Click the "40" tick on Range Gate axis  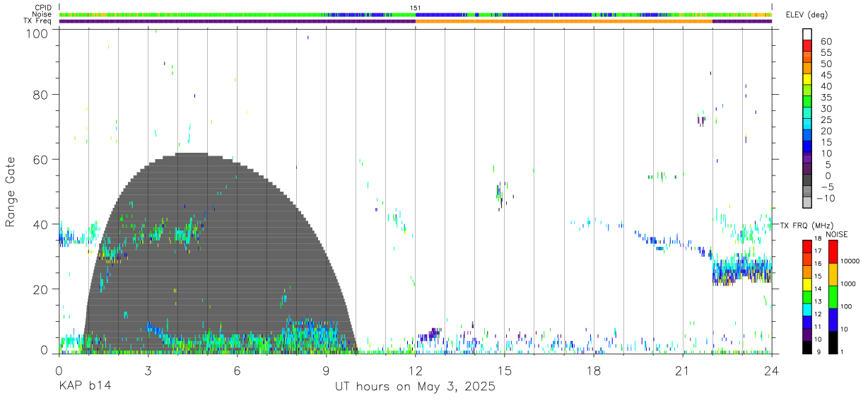(42, 224)
